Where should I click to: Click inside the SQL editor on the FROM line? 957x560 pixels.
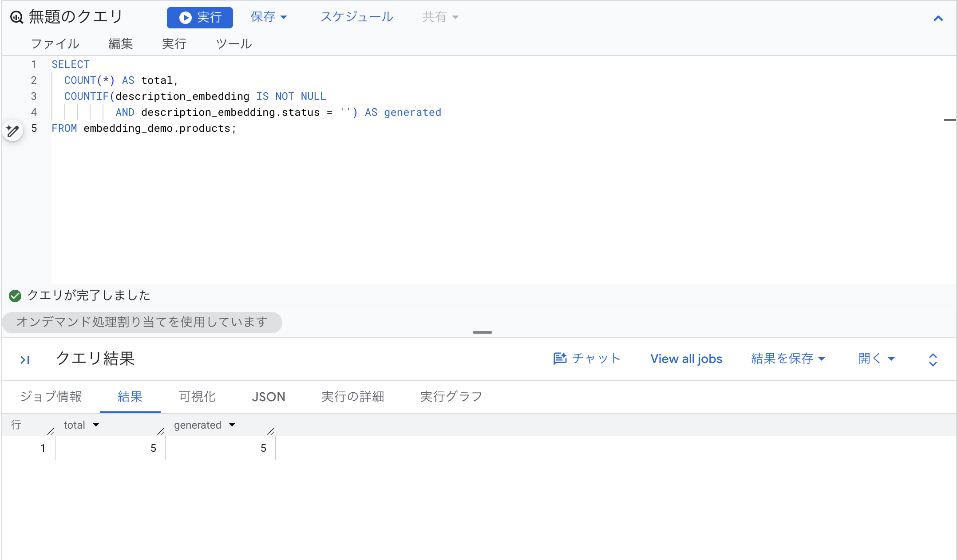pyautogui.click(x=497, y=128)
